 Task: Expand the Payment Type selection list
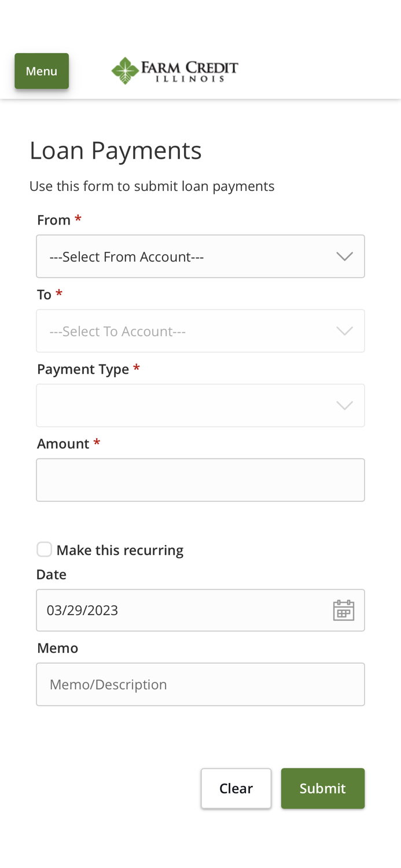[x=200, y=405]
